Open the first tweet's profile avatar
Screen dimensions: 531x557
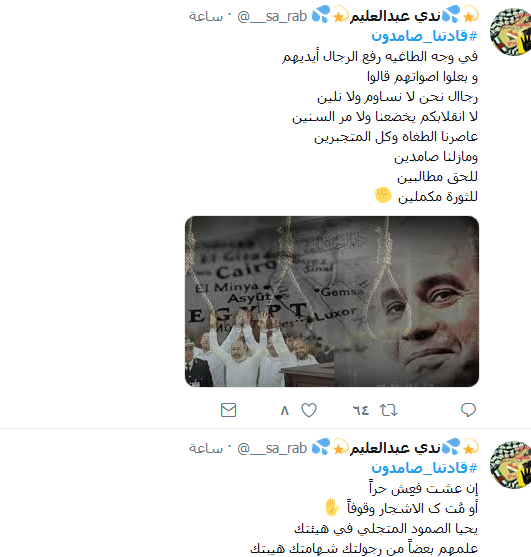(510, 31)
